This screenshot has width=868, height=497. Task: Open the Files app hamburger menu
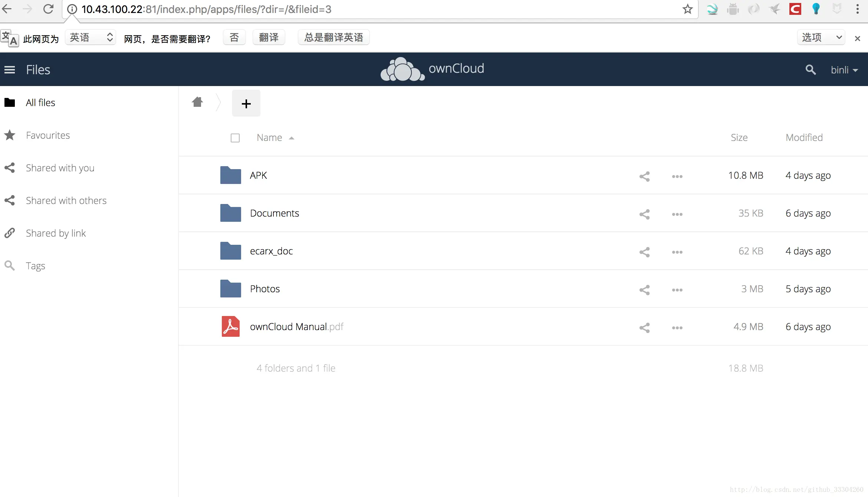point(10,70)
